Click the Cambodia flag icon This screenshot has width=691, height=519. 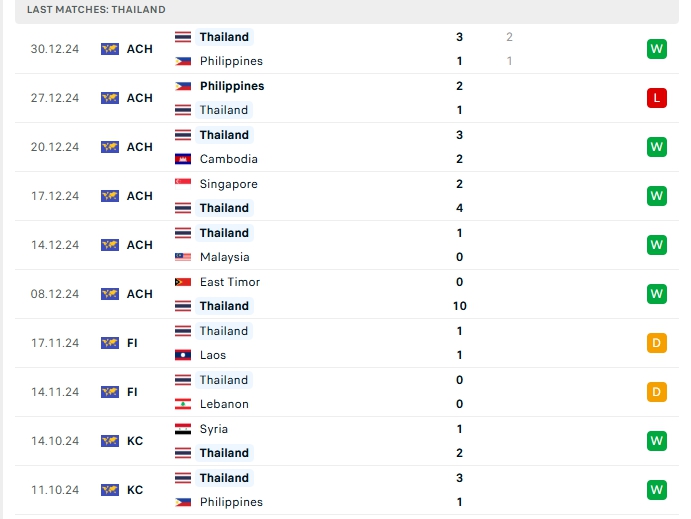pyautogui.click(x=183, y=159)
